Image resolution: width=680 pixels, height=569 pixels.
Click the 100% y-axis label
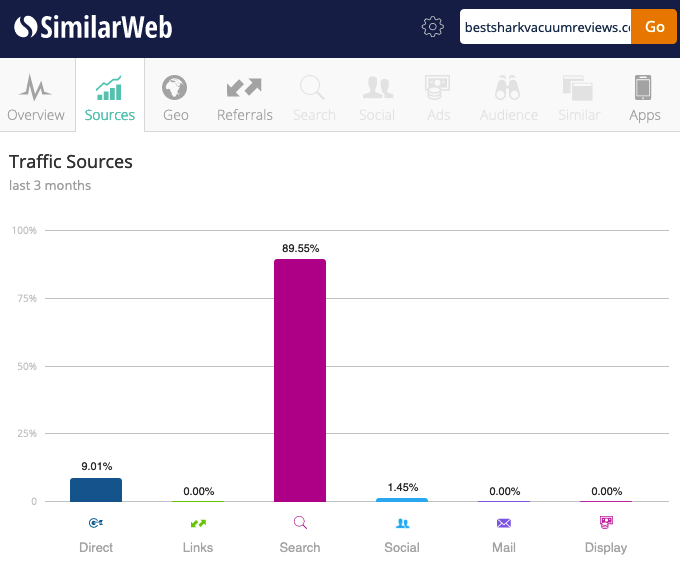coord(24,230)
